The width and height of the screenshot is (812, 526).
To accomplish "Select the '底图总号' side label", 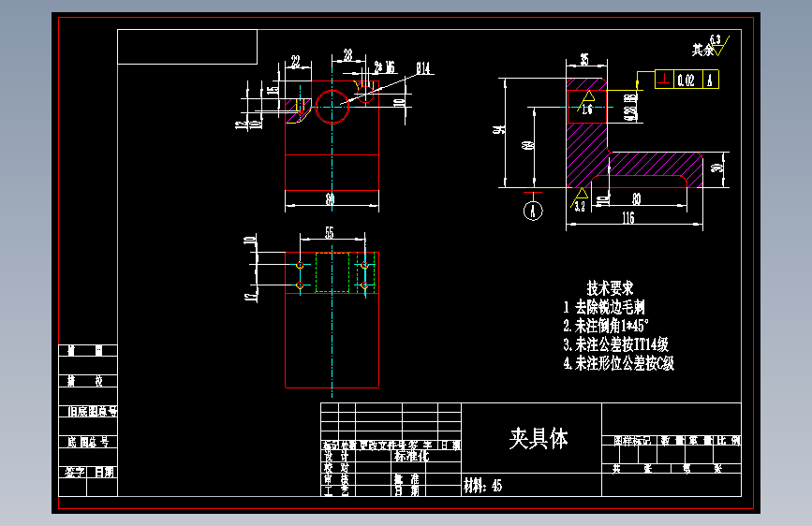I will [x=87, y=442].
